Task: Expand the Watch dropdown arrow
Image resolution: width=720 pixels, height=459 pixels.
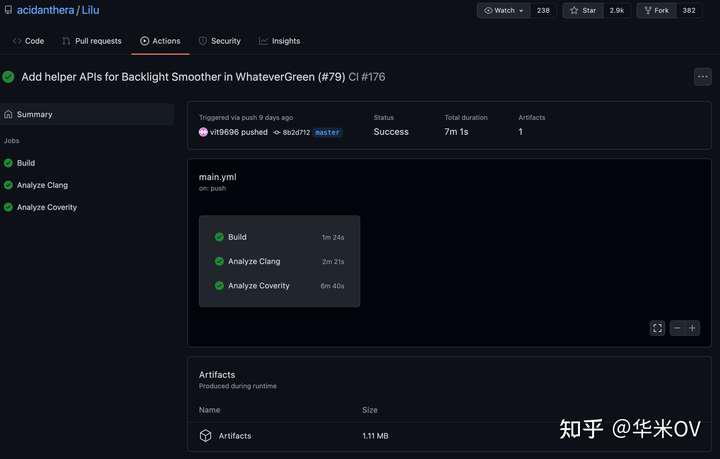Action: pyautogui.click(x=521, y=11)
